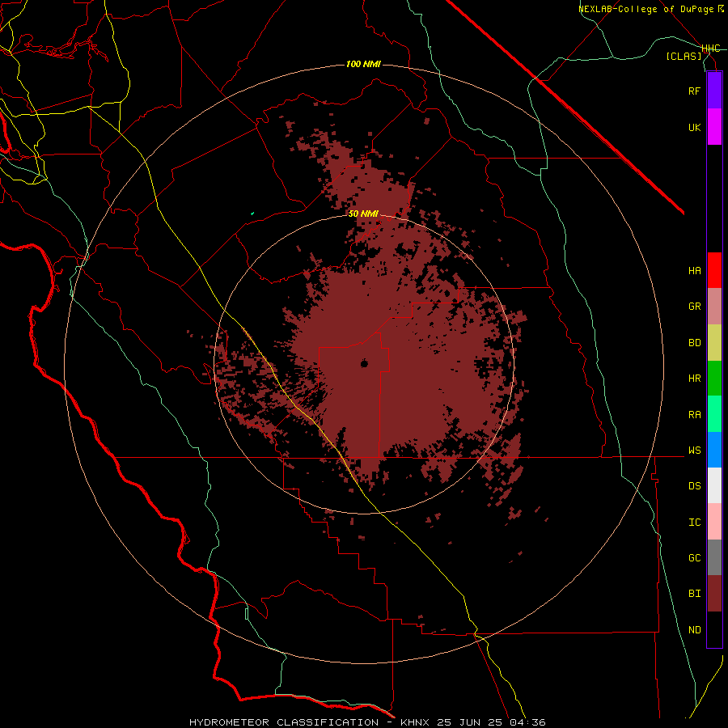Click the radar site center dot
Image resolution: width=728 pixels, height=728 pixels.
[365, 363]
